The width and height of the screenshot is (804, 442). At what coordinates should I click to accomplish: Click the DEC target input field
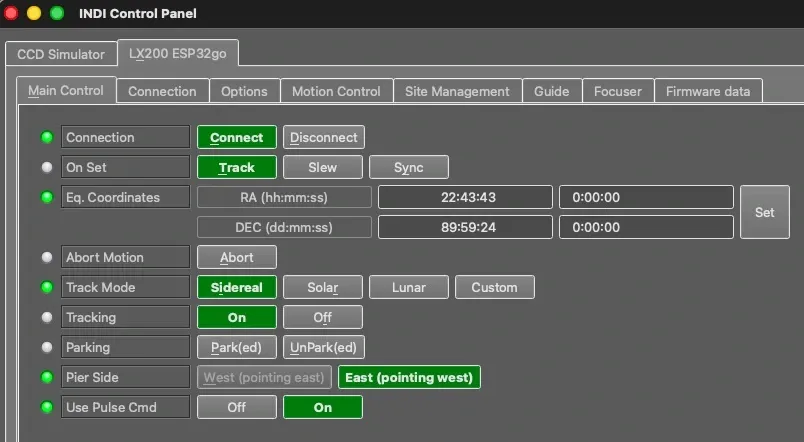646,227
